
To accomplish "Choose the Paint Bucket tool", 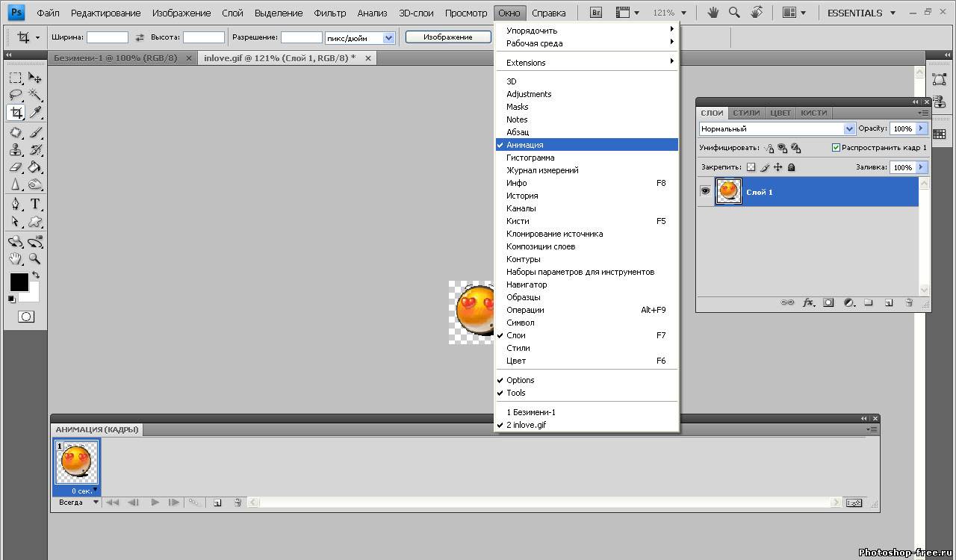I will coord(35,167).
